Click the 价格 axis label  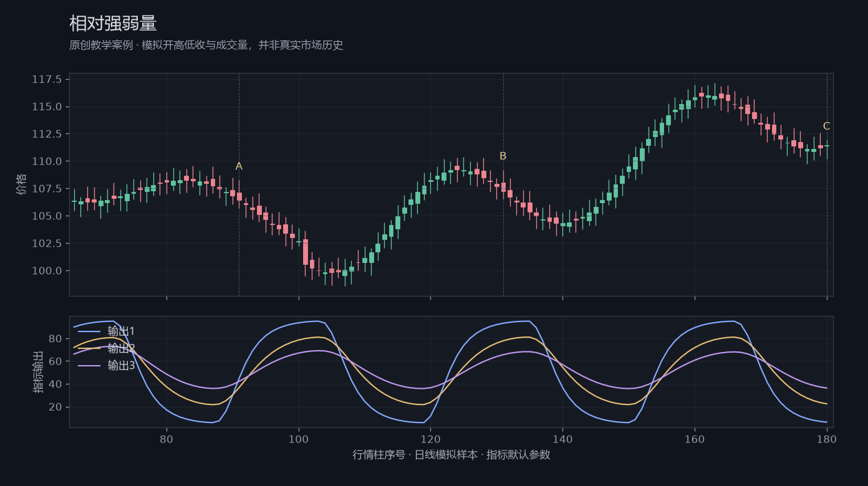point(22,185)
